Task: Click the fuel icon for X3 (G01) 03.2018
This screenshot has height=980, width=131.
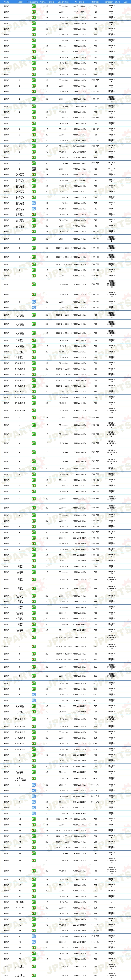Action: (x=34, y=908)
